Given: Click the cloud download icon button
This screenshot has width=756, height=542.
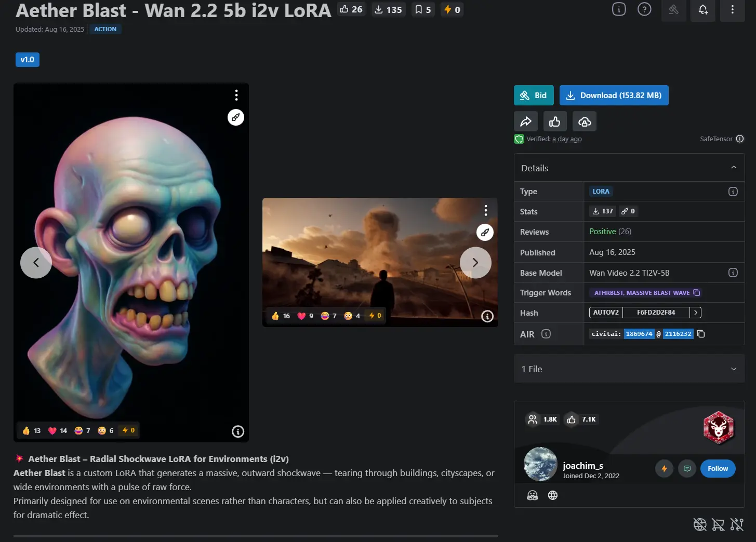Looking at the screenshot, I should [585, 121].
